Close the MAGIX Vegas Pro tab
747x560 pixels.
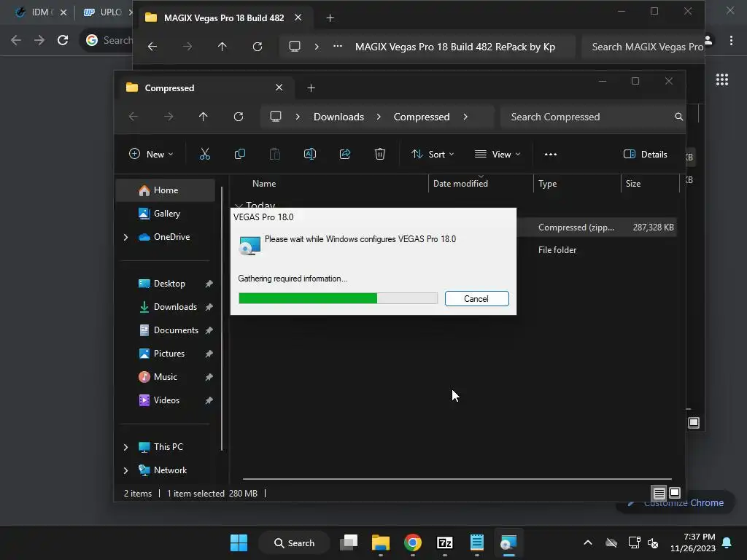298,17
